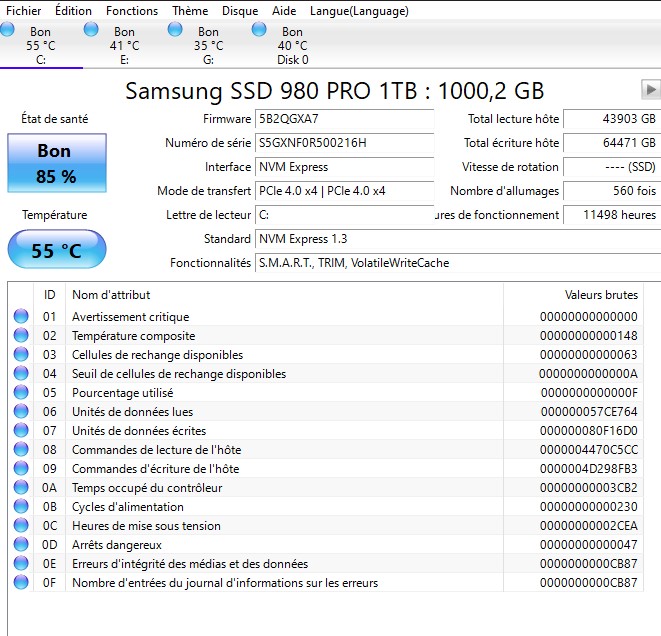Click the Fonctionnalités field S.M.A.R.T., TRIM
The image size is (661, 636).
(x=458, y=263)
